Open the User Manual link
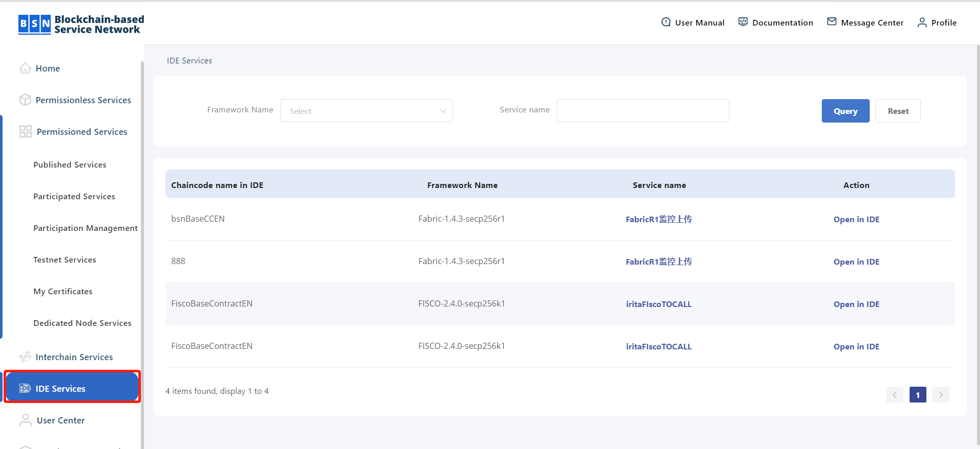 (700, 22)
